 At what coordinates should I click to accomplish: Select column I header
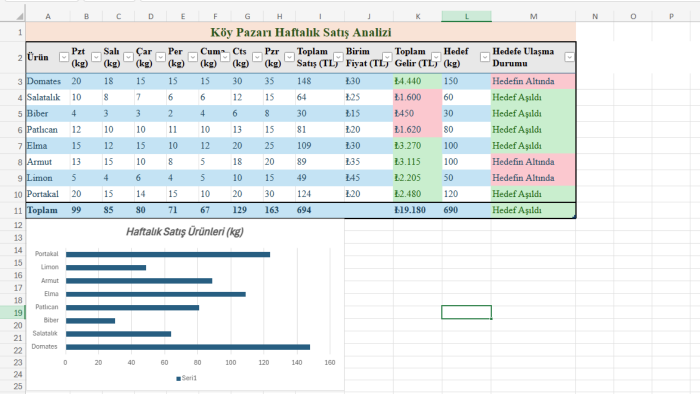pyautogui.click(x=320, y=17)
